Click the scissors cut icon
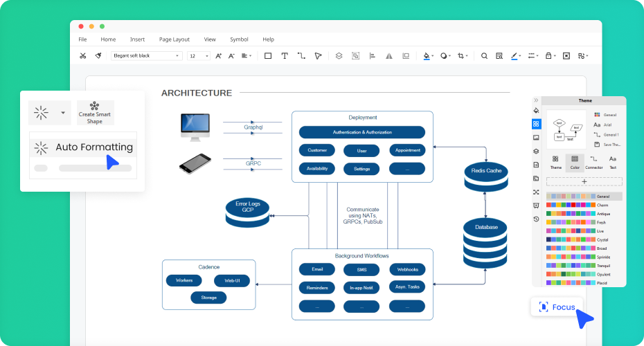Image resolution: width=644 pixels, height=346 pixels. click(83, 56)
